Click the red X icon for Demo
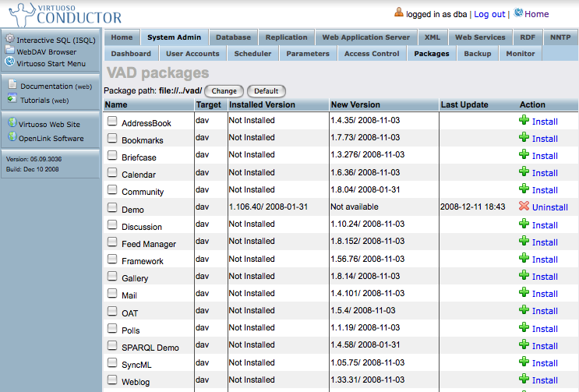This screenshot has width=579, height=392. click(x=524, y=206)
